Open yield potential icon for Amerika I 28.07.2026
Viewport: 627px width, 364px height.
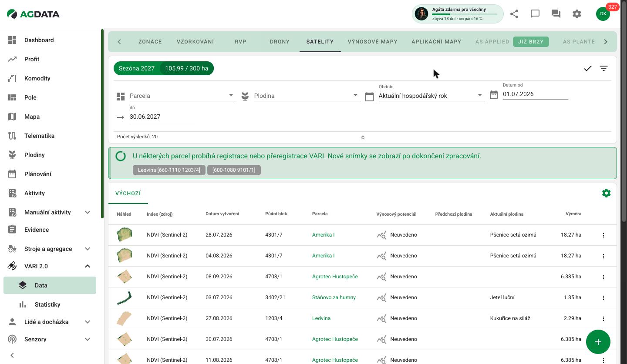point(381,235)
